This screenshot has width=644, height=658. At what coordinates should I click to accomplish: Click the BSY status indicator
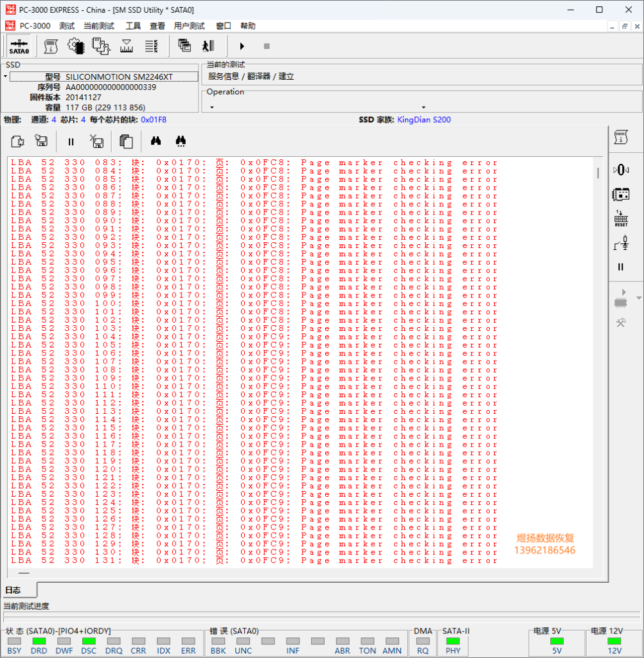point(14,641)
